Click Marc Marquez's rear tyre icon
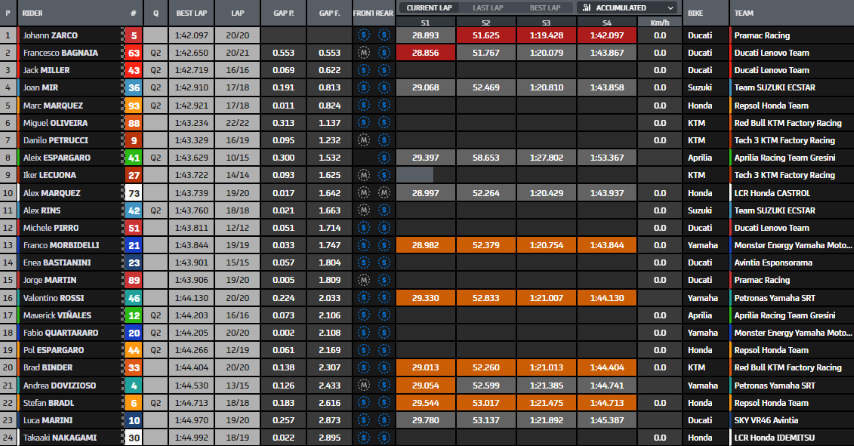Image resolution: width=854 pixels, height=446 pixels. coord(382,105)
